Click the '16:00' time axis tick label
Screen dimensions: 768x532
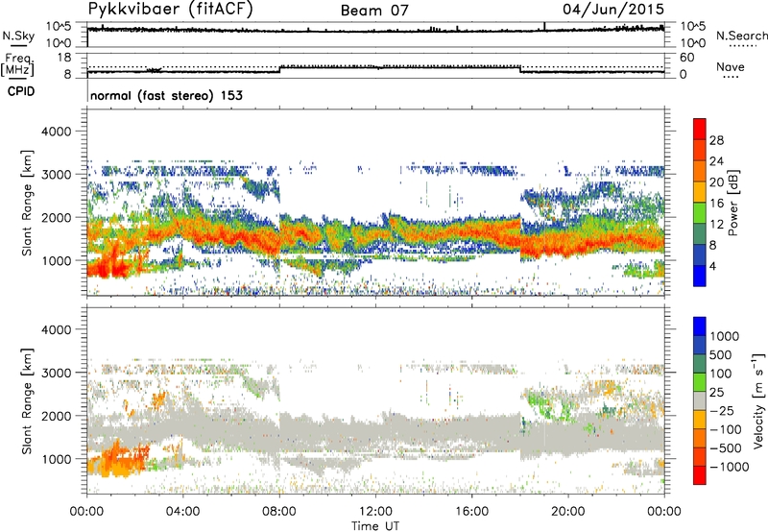pyautogui.click(x=471, y=512)
